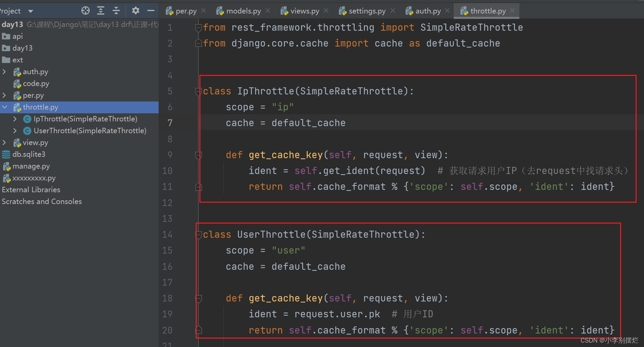
Task: Switch to the views.py tab
Action: pos(305,11)
